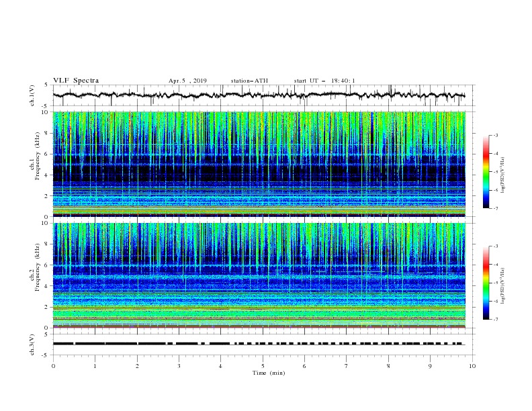This screenshot has height=411, width=532.
Task: Click the time axis tick label "5"
Action: pos(263,366)
